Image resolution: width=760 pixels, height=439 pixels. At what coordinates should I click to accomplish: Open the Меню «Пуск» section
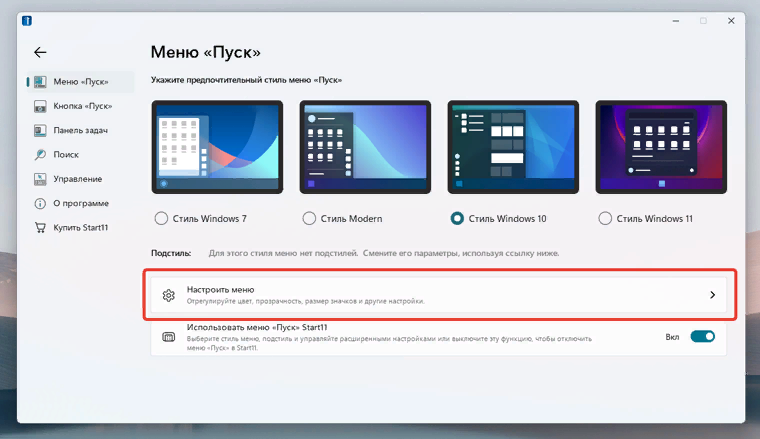point(80,82)
